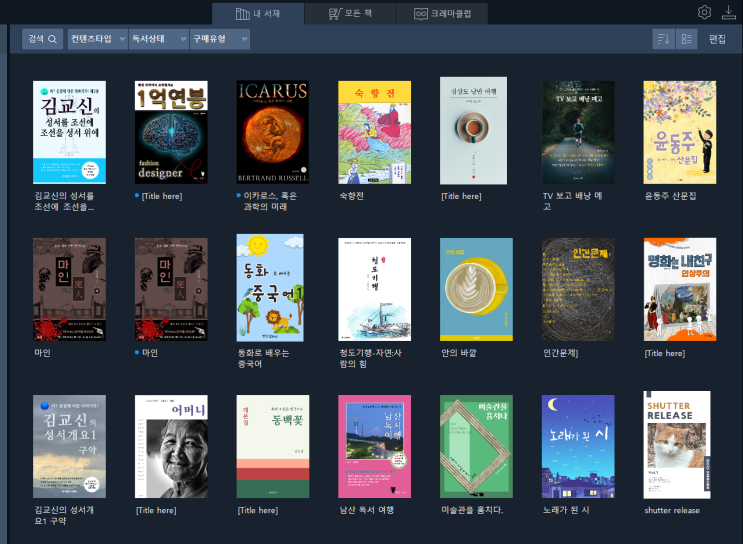Click the title '김교신의 성서개요1 구약'
Image resolution: width=743 pixels, height=544 pixels.
(x=64, y=515)
